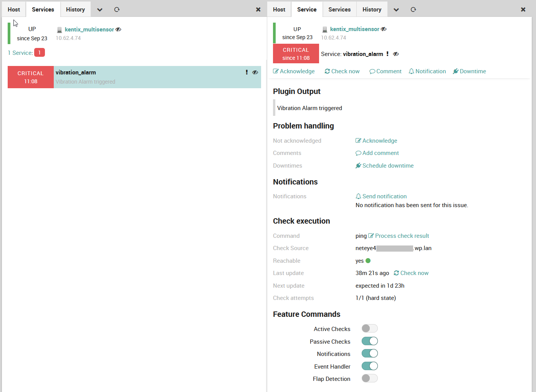Image resolution: width=536 pixels, height=392 pixels.
Task: Select the Host tab on the left pane
Action: tap(13, 9)
